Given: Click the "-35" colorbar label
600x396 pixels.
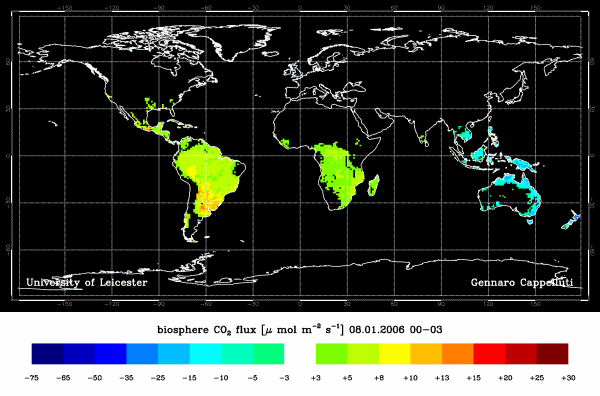Looking at the screenshot, I should coord(126,378).
